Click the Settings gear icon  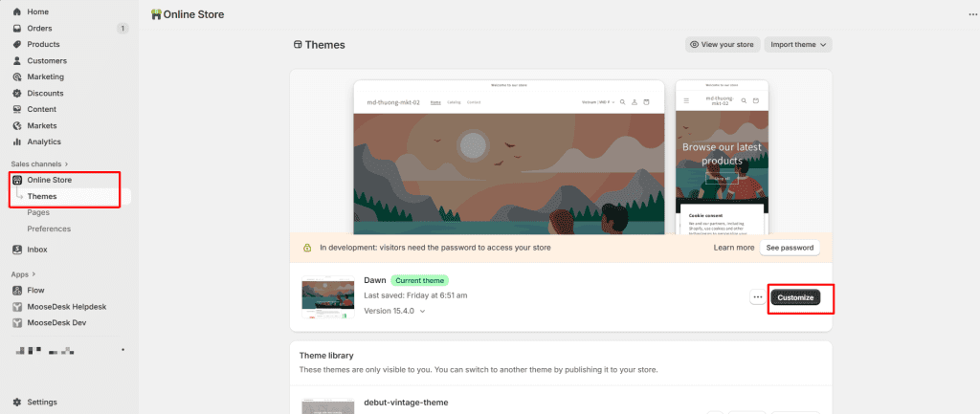pos(17,403)
